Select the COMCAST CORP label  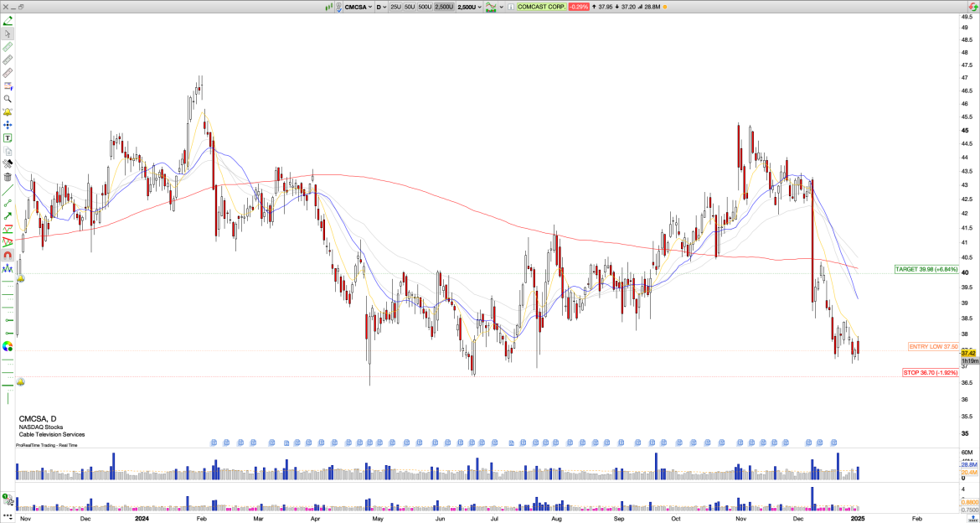tap(540, 7)
